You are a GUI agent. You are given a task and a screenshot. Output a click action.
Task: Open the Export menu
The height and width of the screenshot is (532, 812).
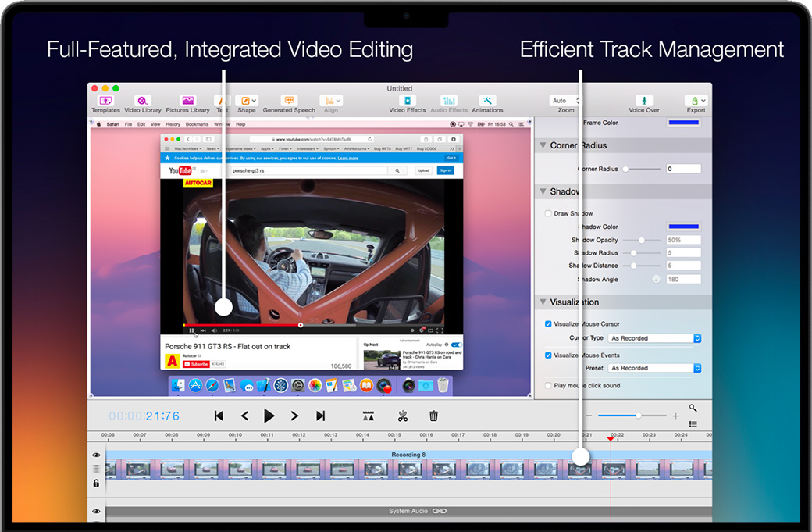coord(696,101)
